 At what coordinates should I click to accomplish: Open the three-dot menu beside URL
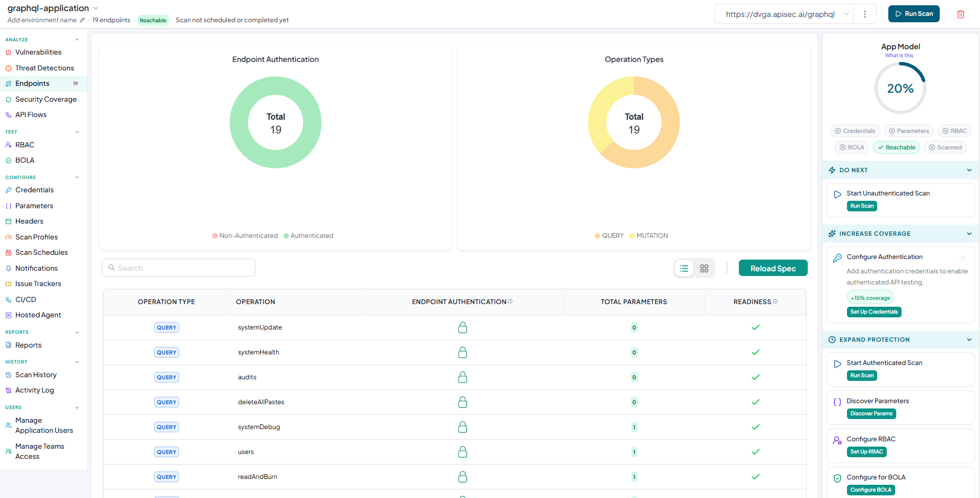(865, 14)
